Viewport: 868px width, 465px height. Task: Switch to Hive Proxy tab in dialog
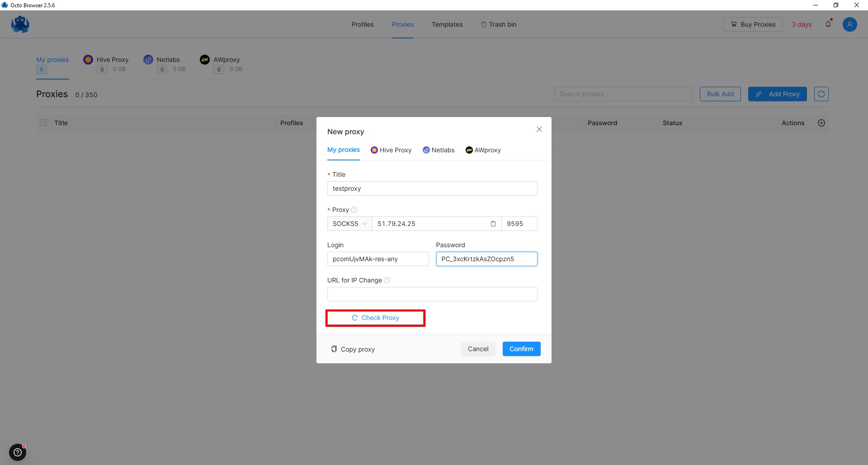tap(391, 150)
